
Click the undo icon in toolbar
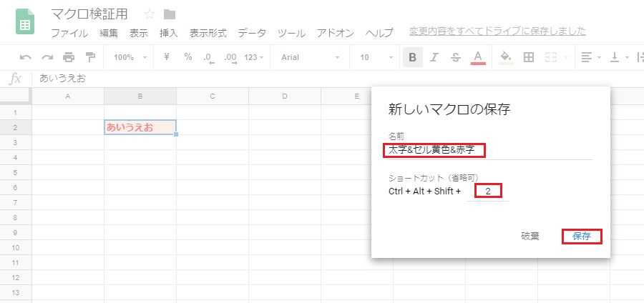pyautogui.click(x=26, y=57)
